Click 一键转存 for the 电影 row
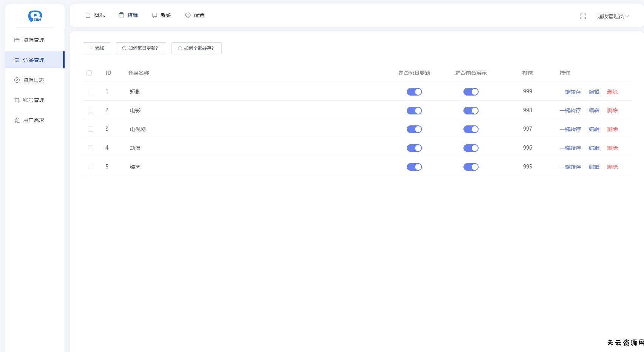The image size is (644, 352). point(570,110)
